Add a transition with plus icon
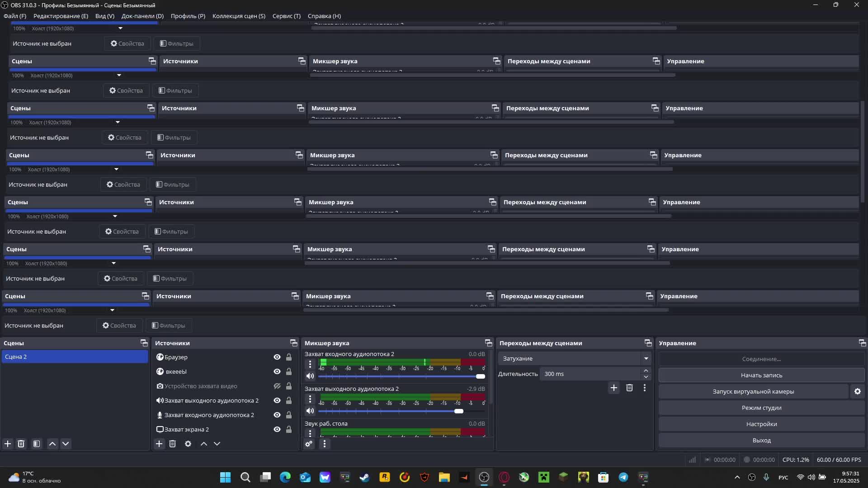868x488 pixels. pyautogui.click(x=613, y=388)
